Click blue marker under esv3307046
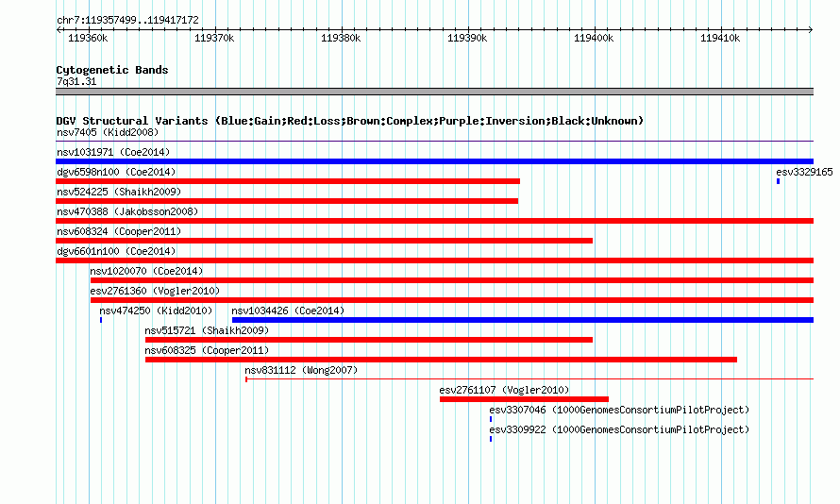Image resolution: width=840 pixels, height=504 pixels. click(x=491, y=419)
